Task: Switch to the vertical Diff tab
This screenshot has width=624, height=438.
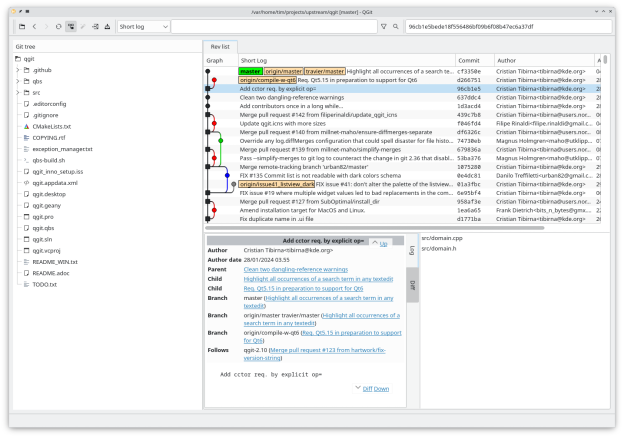Action: [x=412, y=285]
